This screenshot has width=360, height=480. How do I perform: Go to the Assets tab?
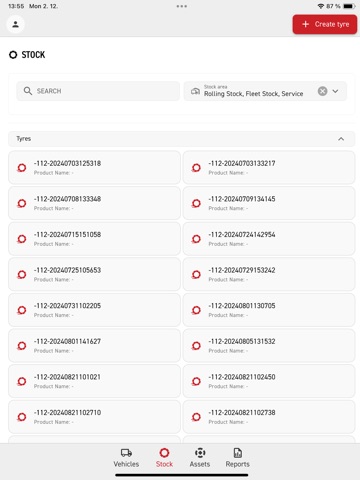coord(200,458)
